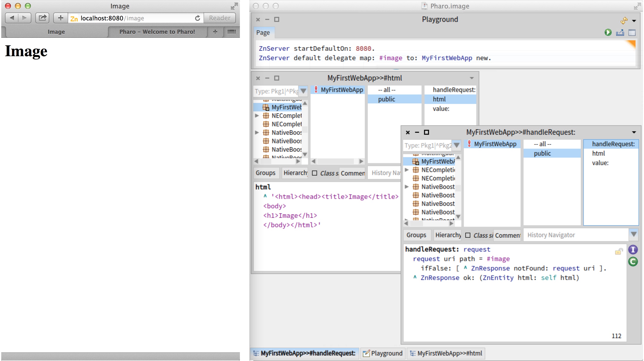Click the Safari share button icon
This screenshot has width=644, height=361.
[43, 18]
